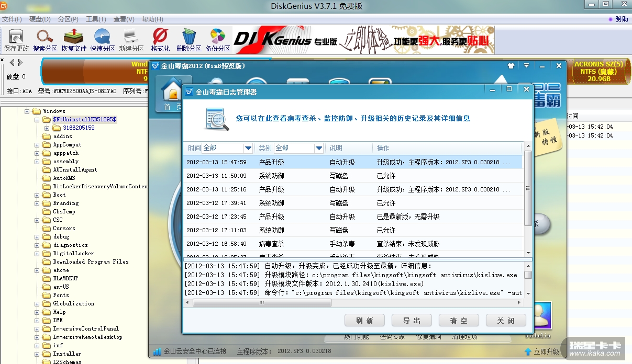Viewport: 632px width, 364px height.
Task: Expand Boot folder node
Action: click(x=37, y=195)
